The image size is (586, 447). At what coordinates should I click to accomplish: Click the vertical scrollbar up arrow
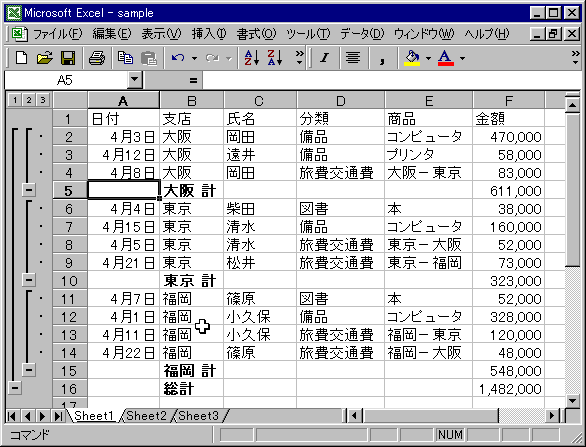pos(573,105)
